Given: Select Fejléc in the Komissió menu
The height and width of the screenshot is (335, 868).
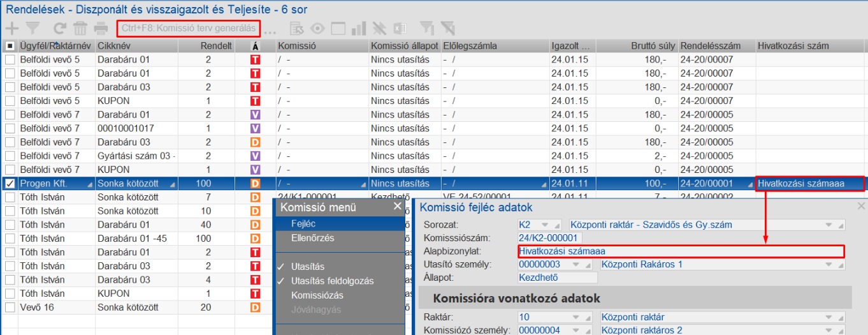Looking at the screenshot, I should 303,224.
